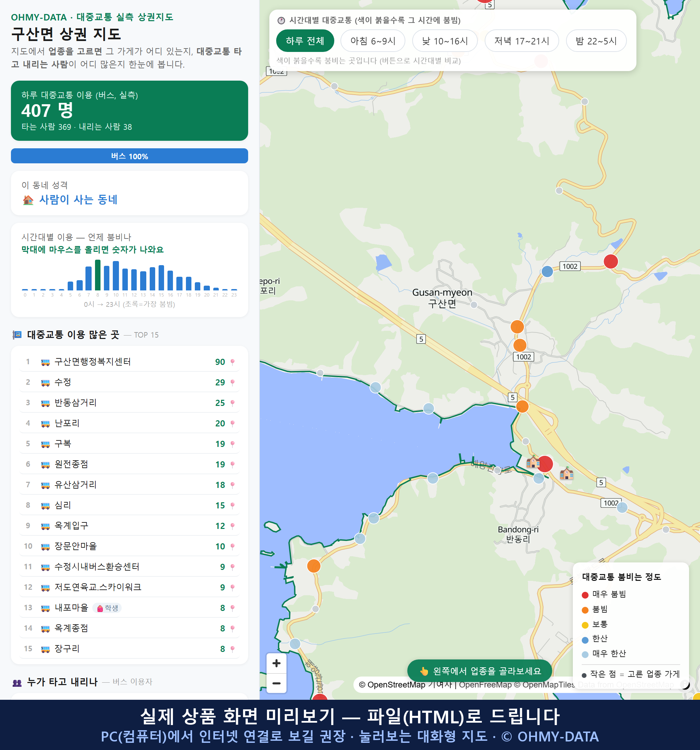Open the OpenFreeMap attribution link
The image size is (700, 750).
tap(485, 685)
